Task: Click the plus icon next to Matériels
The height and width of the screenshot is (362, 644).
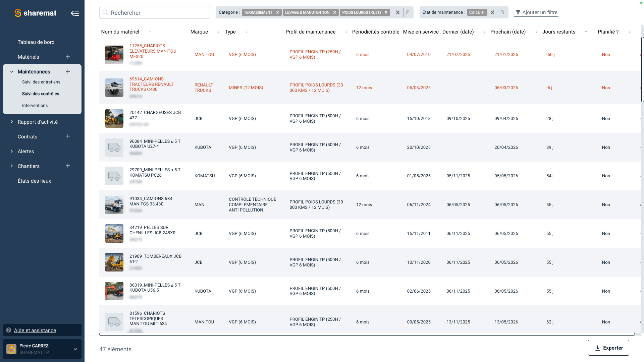Action: 67,57
